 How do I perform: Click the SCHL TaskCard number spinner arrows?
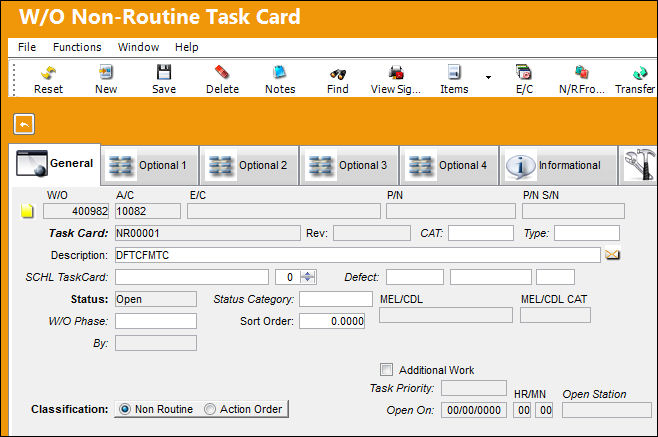point(308,277)
